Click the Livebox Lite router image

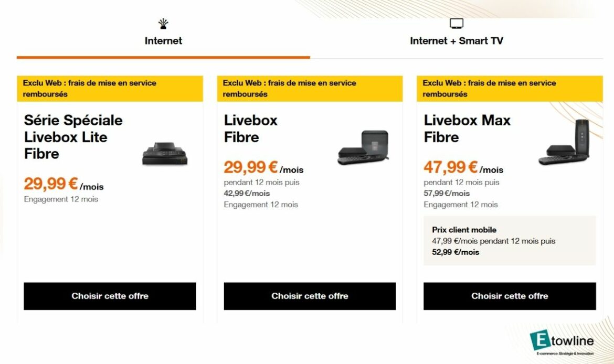tap(164, 153)
